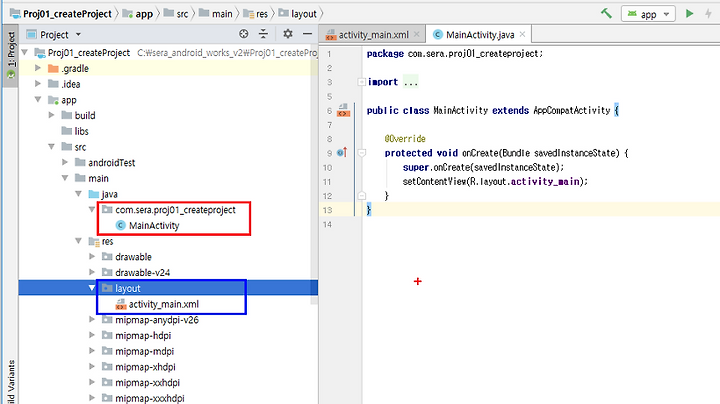Close the activity_main.xml tab
This screenshot has width=720, height=404.
(x=416, y=34)
